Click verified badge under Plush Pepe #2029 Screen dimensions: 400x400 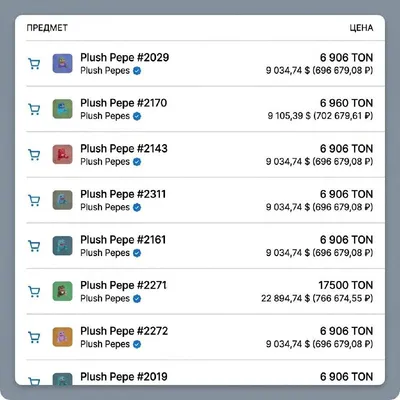pos(137,71)
